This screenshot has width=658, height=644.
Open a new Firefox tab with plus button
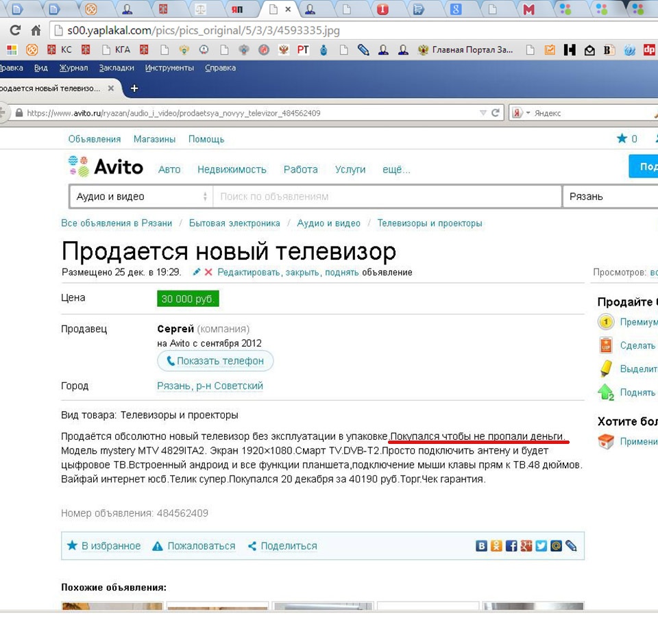[134, 88]
